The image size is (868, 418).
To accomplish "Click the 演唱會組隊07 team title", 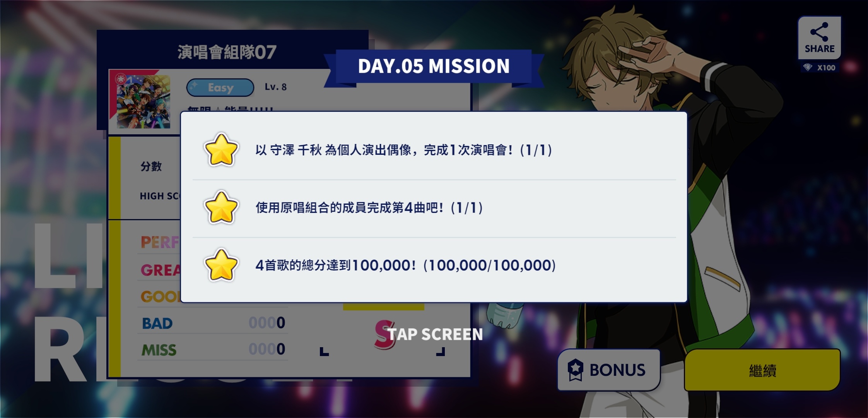I will coord(227,52).
